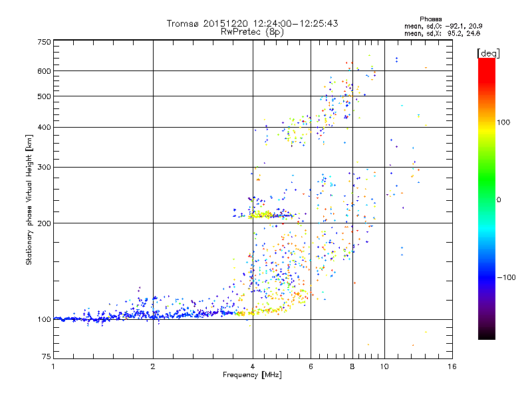The image size is (532, 399).
Task: Click the rainbow phase color bar
Action: tap(487, 198)
